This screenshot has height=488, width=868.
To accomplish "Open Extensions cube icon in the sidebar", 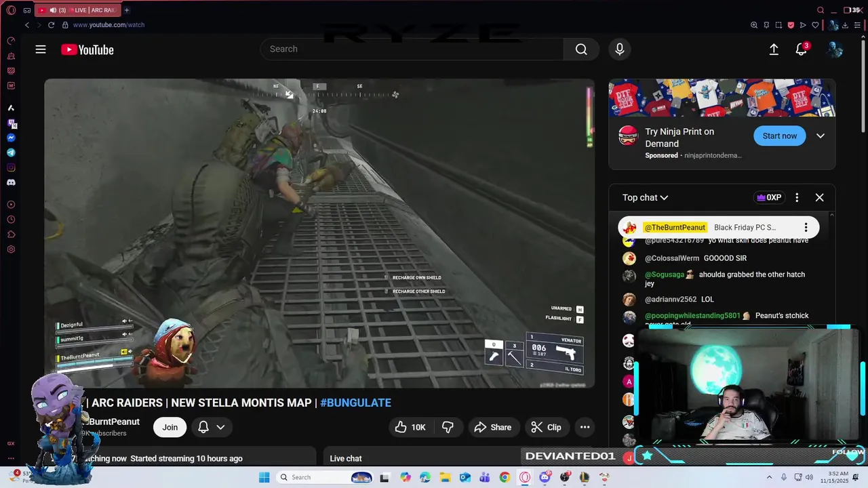I will 11,235.
